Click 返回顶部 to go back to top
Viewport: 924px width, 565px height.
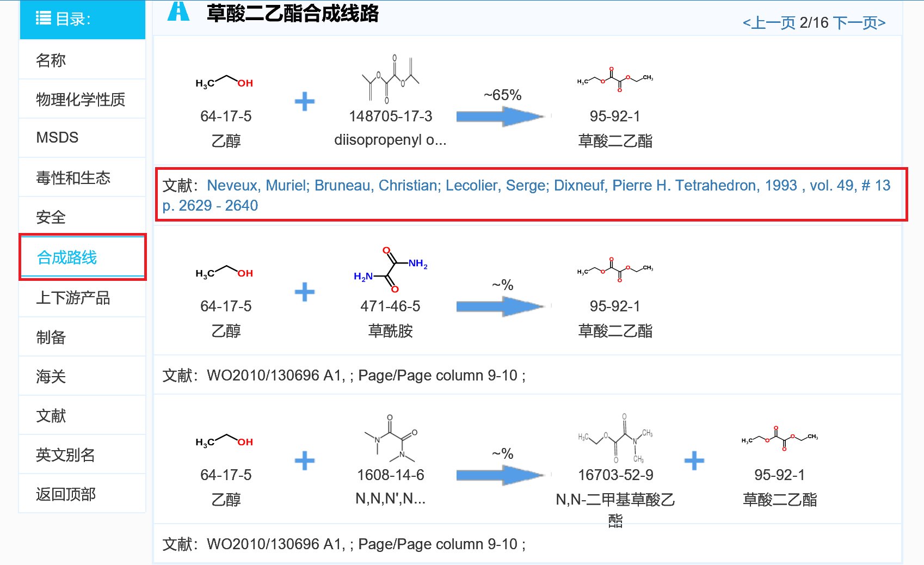click(x=66, y=493)
